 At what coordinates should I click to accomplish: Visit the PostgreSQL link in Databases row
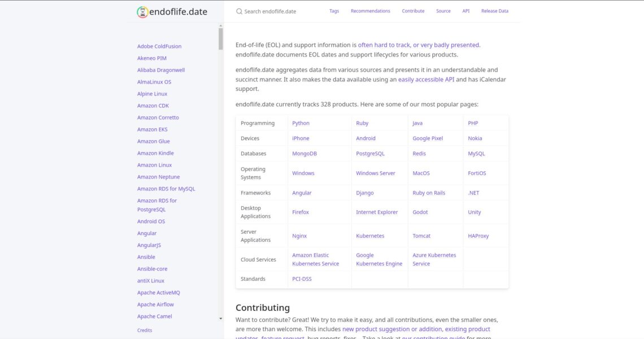(370, 154)
